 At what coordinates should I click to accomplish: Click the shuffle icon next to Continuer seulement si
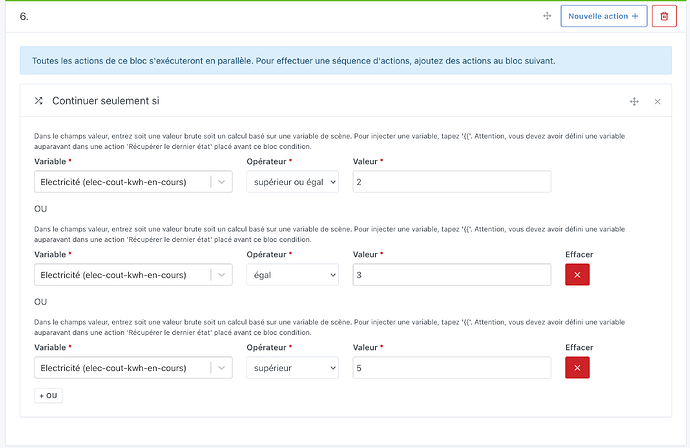tap(39, 101)
